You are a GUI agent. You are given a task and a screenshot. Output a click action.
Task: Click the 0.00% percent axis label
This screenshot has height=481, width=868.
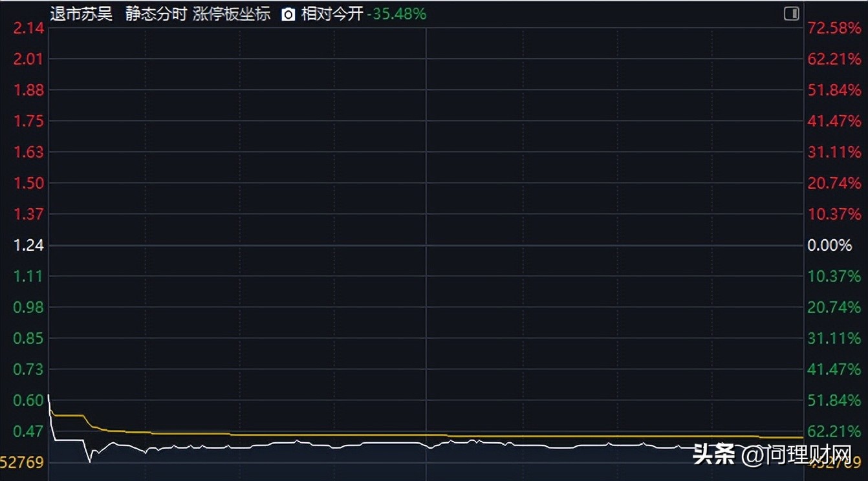coord(830,245)
